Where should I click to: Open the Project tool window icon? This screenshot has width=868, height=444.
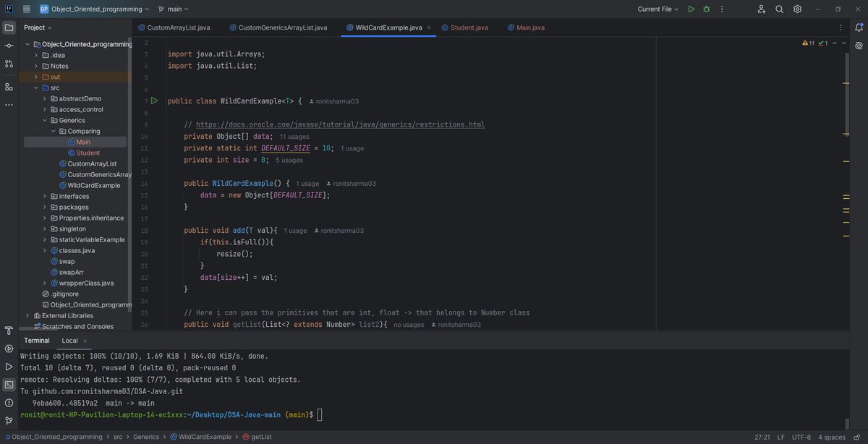click(9, 27)
